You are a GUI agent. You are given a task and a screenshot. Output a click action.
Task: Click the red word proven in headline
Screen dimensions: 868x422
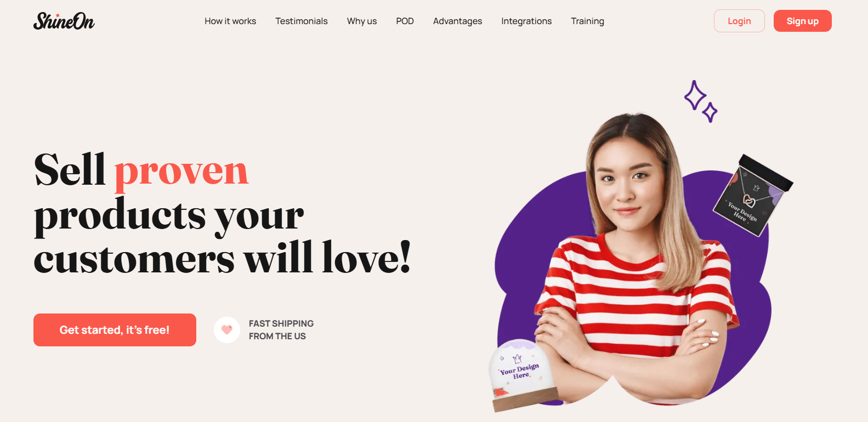point(181,170)
